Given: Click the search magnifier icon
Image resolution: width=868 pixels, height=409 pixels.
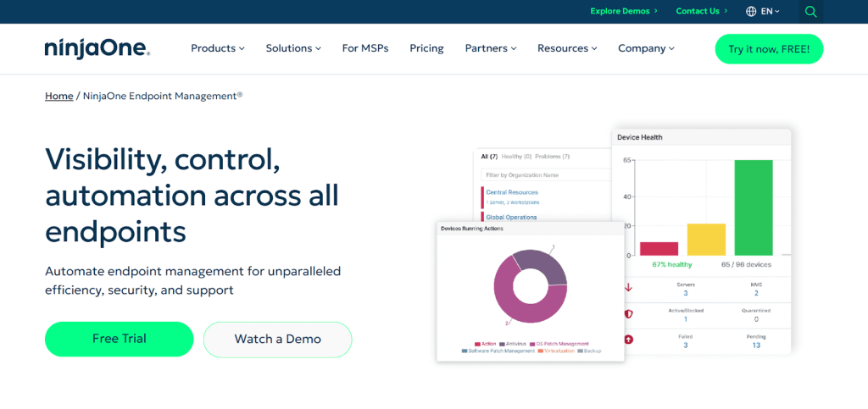Looking at the screenshot, I should click(x=810, y=12).
